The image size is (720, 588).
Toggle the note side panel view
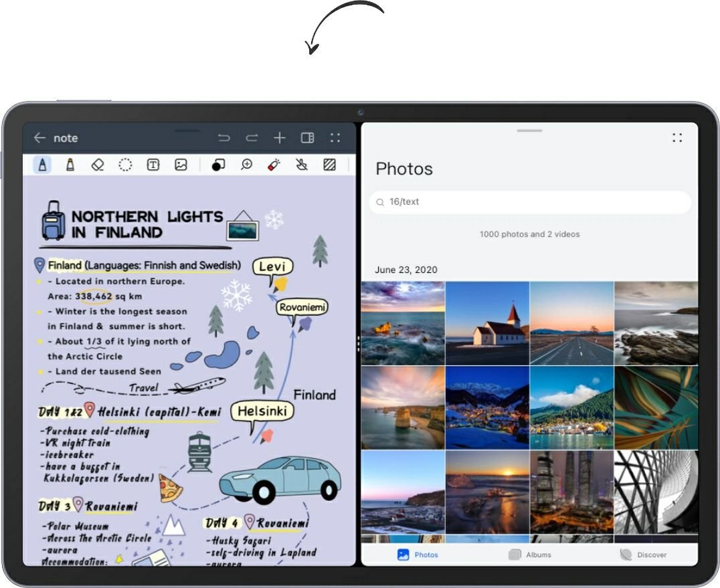click(x=307, y=138)
